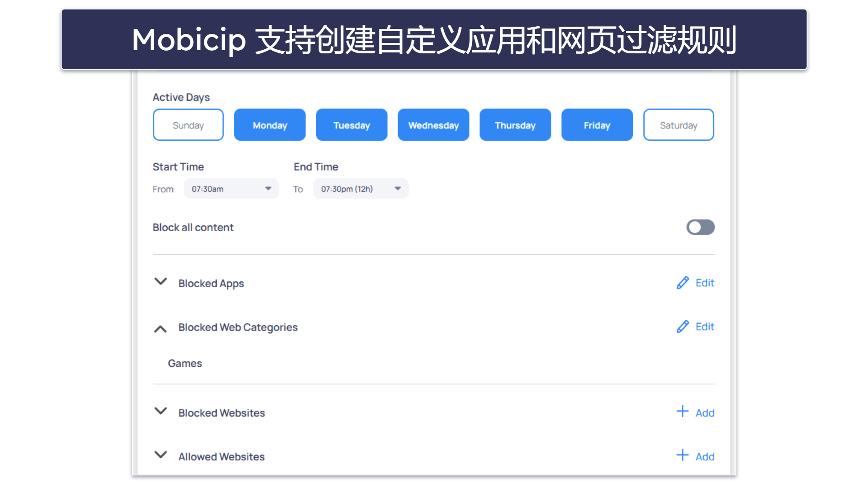This screenshot has height=488, width=868.
Task: Open the End Time 07:30pm dropdown
Action: tap(360, 189)
